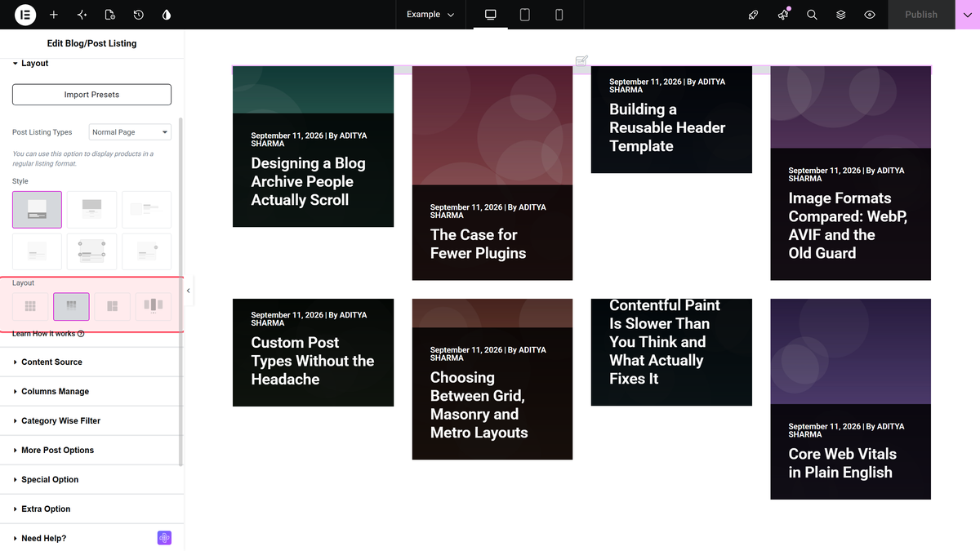Click 'Contentful Paint Is Slower Than You Think' card
The height and width of the screenshot is (551, 980).
[671, 352]
